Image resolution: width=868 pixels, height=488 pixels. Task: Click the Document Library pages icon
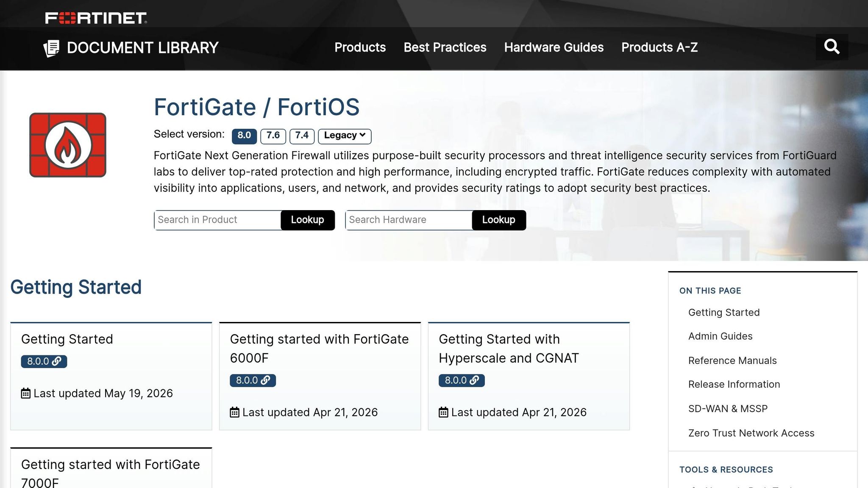click(52, 48)
